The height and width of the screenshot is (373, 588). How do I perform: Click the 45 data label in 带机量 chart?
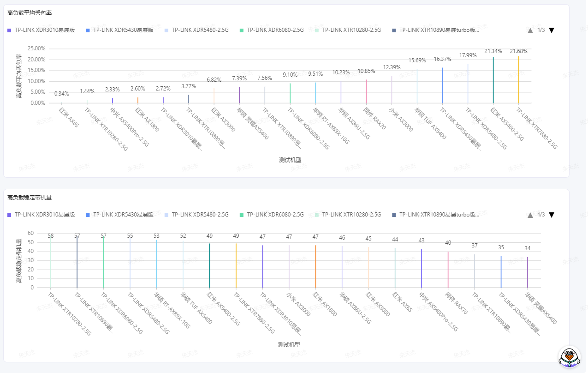coord(368,239)
